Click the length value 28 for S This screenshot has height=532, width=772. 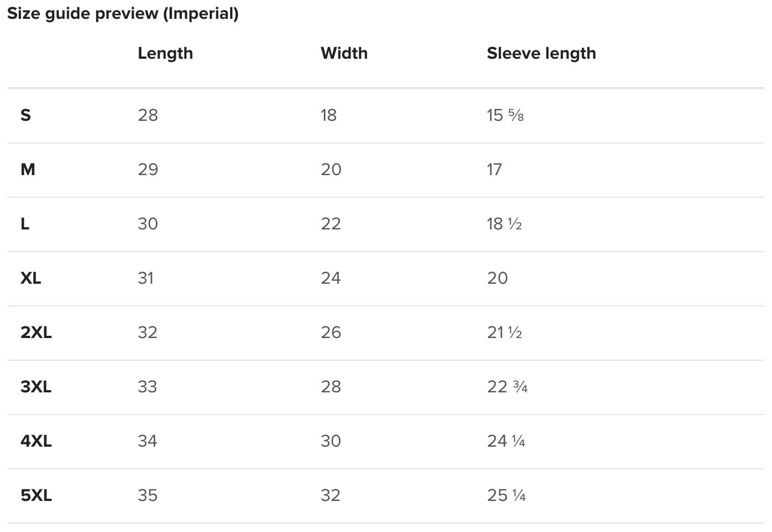(148, 115)
